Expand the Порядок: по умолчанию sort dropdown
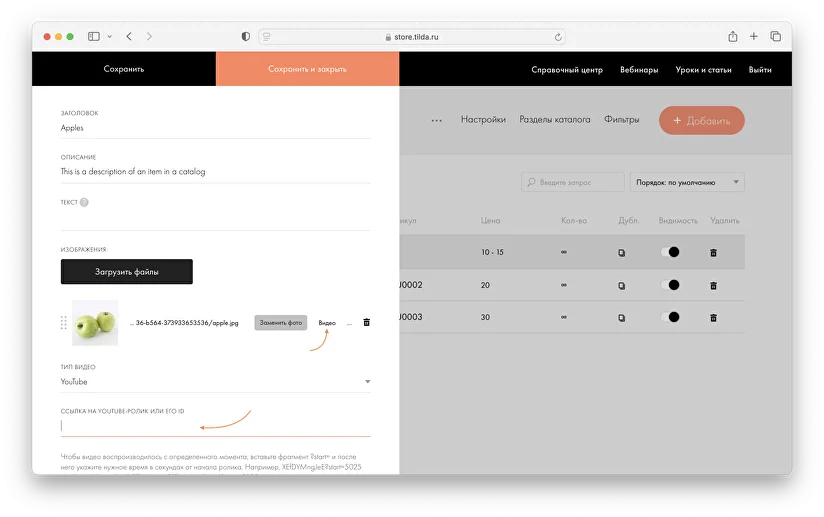Viewport: 824px width, 517px height. click(687, 182)
